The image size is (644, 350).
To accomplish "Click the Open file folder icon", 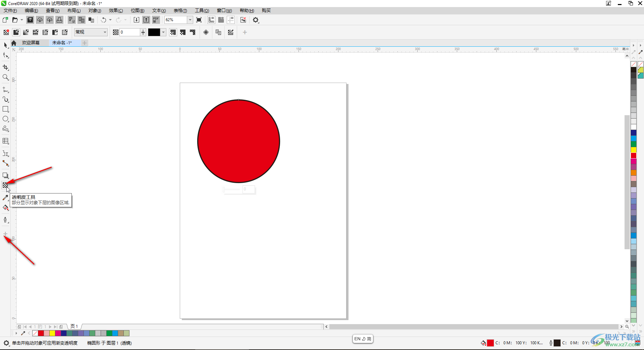I will 15,20.
